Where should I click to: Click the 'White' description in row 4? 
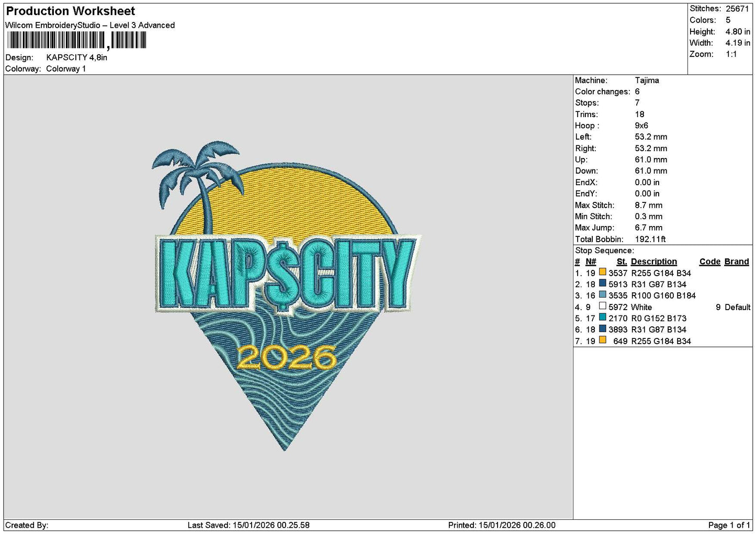pyautogui.click(x=641, y=307)
